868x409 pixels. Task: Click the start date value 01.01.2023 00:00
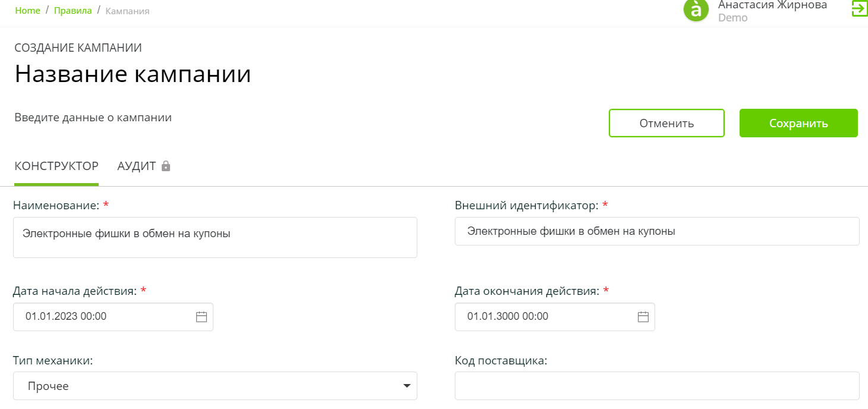pos(66,317)
